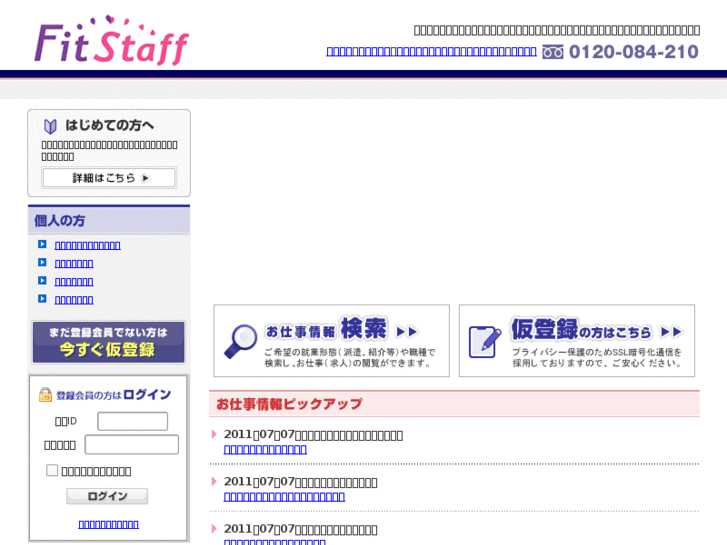Click the magnifying glass search icon
Image resolution: width=727 pixels, height=545 pixels.
pyautogui.click(x=241, y=341)
